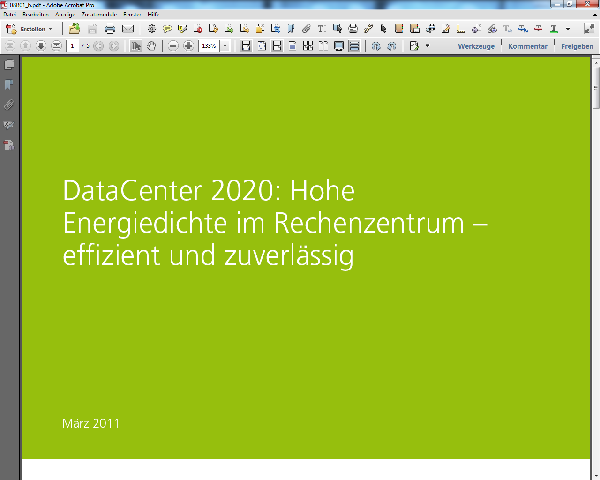
Task: Click the email envelope icon
Action: (x=127, y=29)
